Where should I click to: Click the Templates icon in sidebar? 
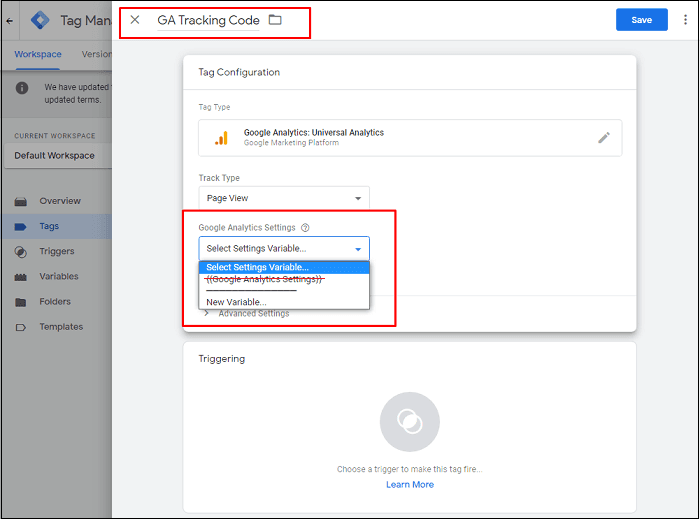pyautogui.click(x=21, y=328)
